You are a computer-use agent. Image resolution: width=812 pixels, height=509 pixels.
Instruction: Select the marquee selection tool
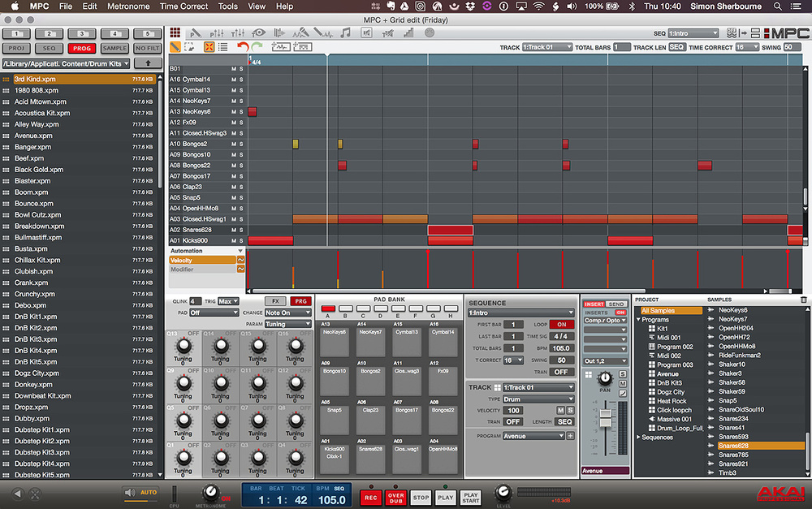point(189,47)
